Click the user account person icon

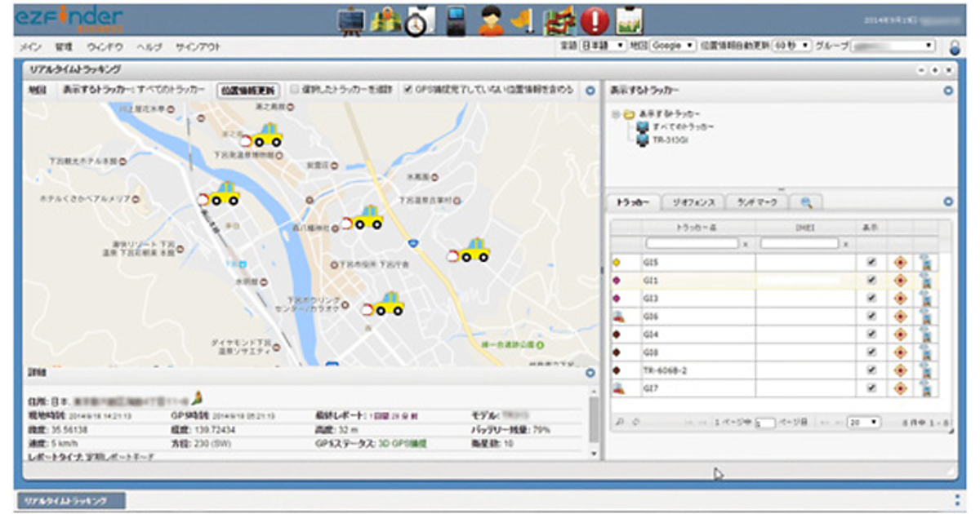[491, 20]
